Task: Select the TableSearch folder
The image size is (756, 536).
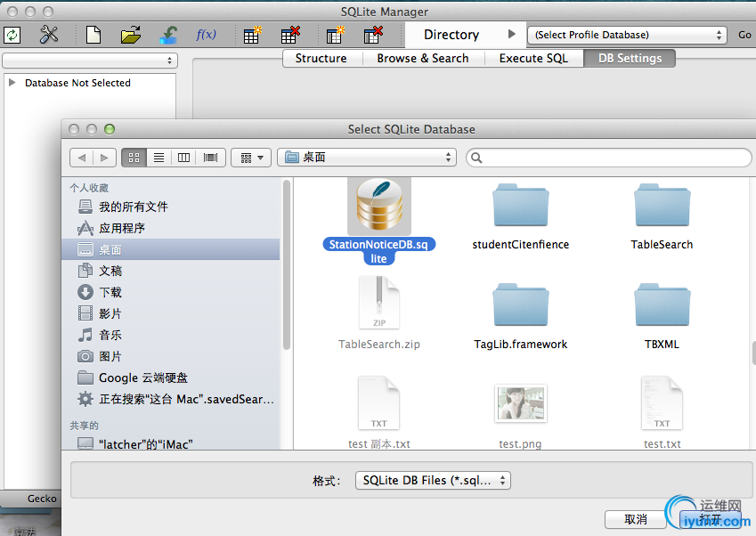Action: point(662,205)
